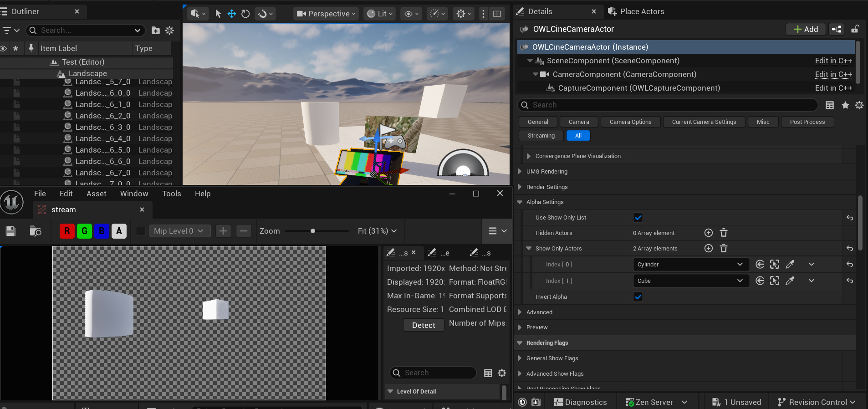Reset Use Show Only List to default
868x409 pixels.
click(x=850, y=218)
